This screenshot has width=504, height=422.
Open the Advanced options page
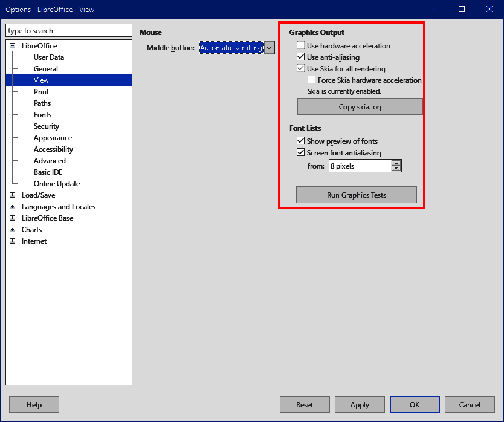[x=50, y=160]
